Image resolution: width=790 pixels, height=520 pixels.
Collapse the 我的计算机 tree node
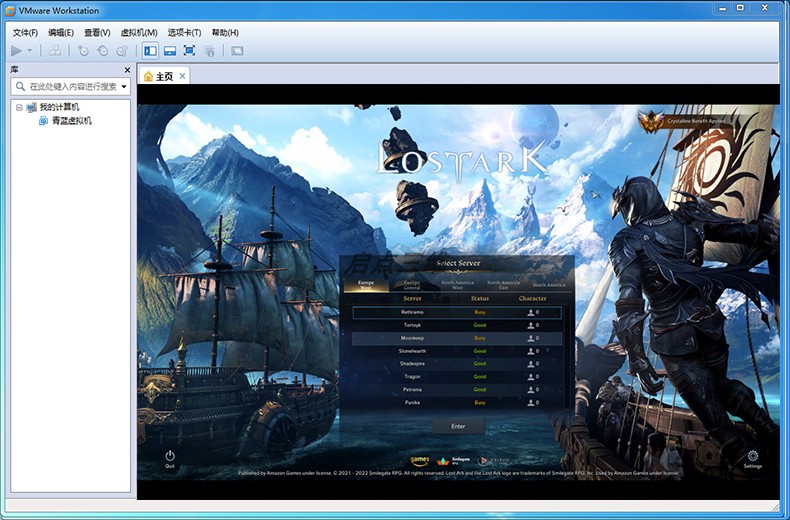coord(19,107)
